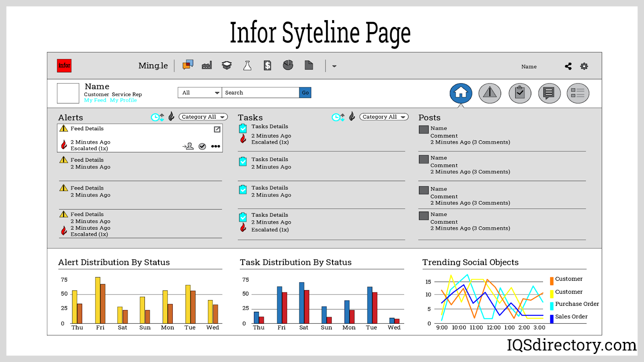This screenshot has height=362, width=644.
Task: Click the share icon
Action: [x=568, y=66]
